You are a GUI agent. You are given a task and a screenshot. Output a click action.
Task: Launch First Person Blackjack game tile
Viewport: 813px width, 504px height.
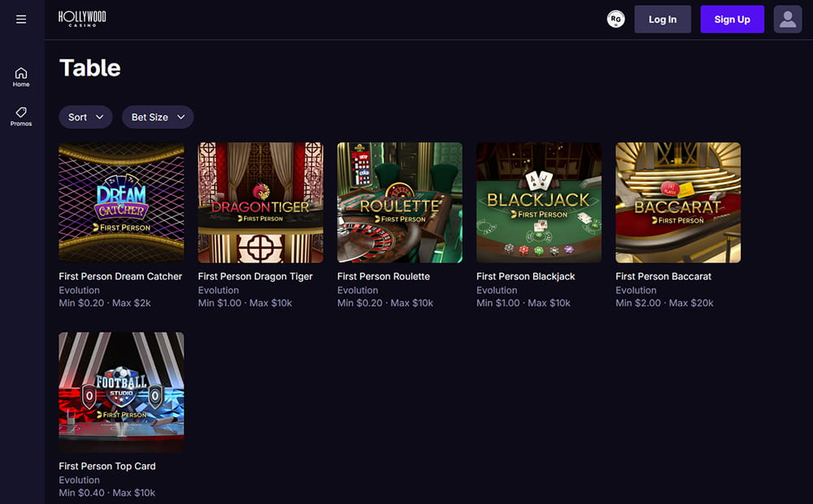tap(538, 202)
